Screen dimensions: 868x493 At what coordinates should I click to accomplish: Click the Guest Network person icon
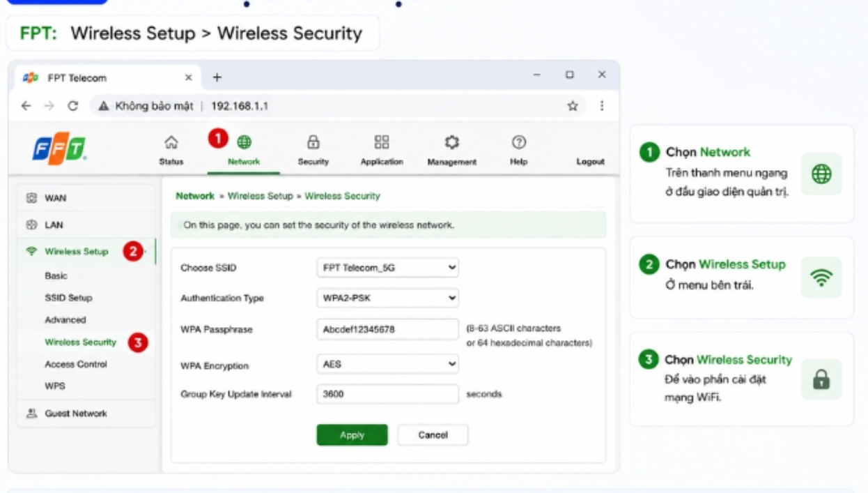pos(31,414)
